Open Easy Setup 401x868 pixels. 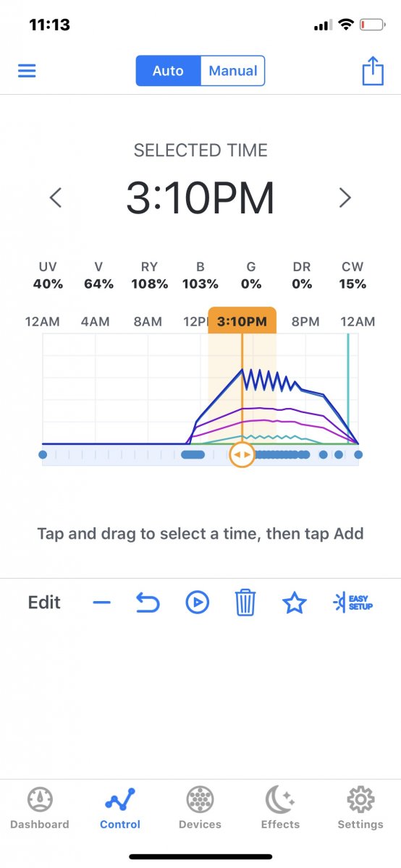[x=353, y=602]
